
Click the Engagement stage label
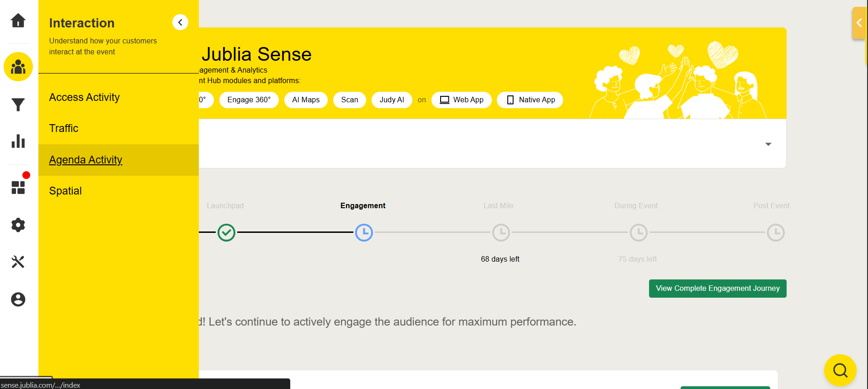click(x=363, y=206)
